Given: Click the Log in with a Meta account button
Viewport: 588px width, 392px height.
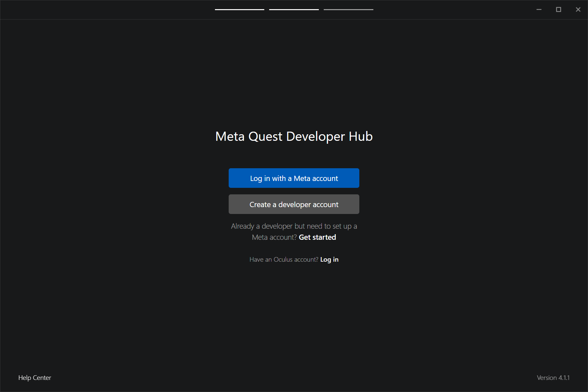Looking at the screenshot, I should [294, 178].
